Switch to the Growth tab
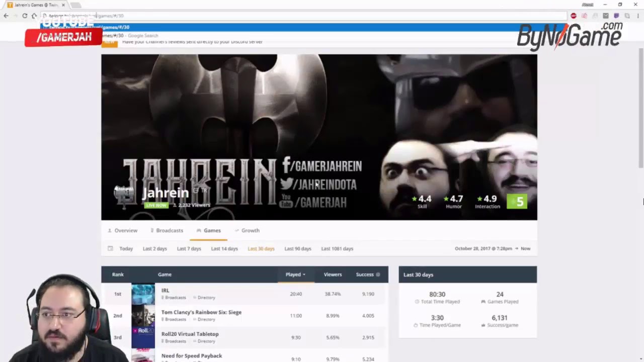Image resolution: width=644 pixels, height=362 pixels. tap(247, 230)
